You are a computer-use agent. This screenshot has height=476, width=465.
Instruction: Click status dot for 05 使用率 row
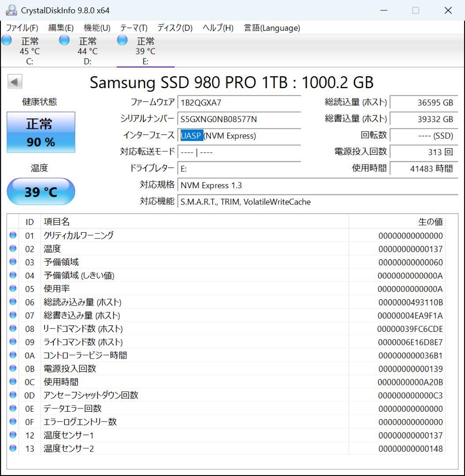pyautogui.click(x=13, y=288)
